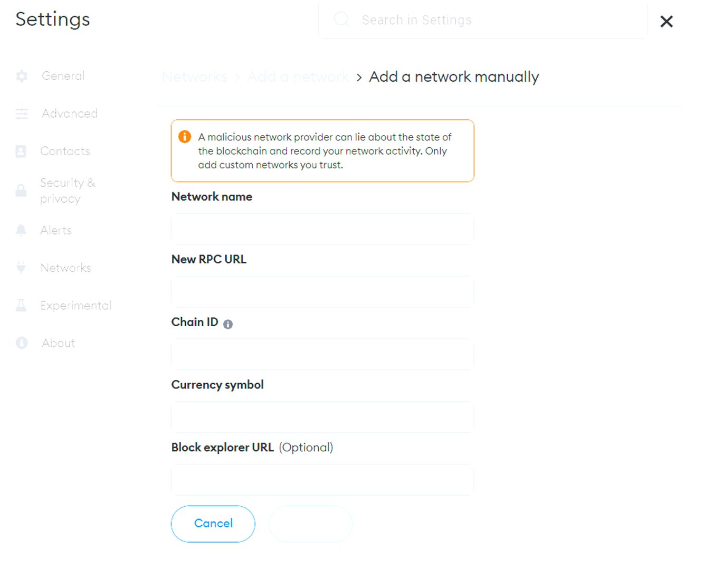Focus the New RPC URL field

pyautogui.click(x=322, y=291)
